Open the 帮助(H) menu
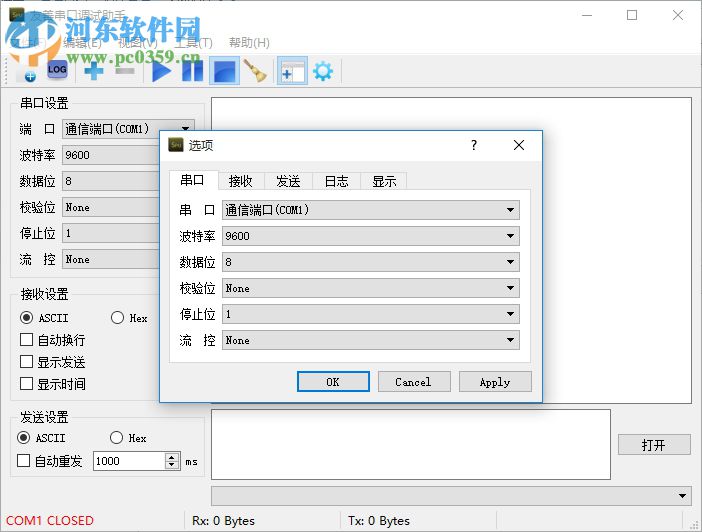 pos(249,43)
